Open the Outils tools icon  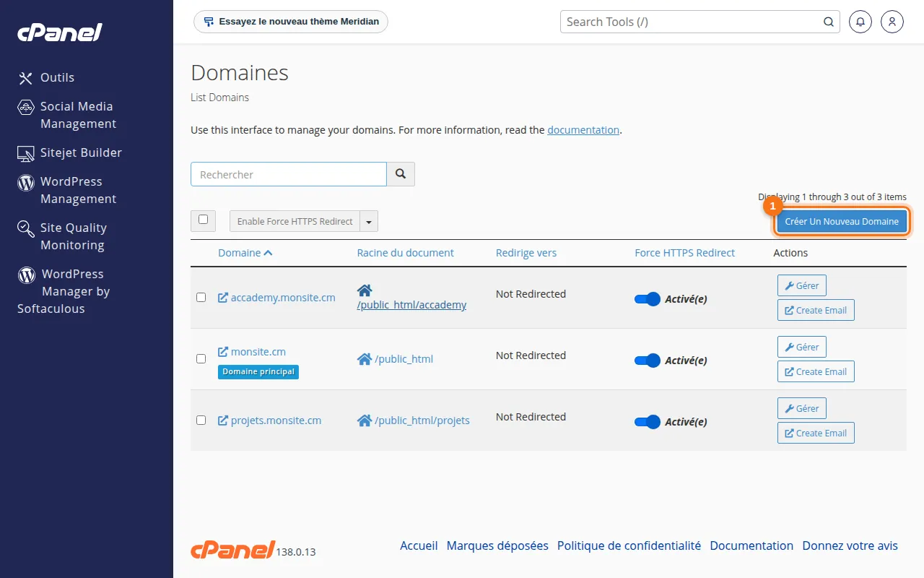[x=26, y=78]
